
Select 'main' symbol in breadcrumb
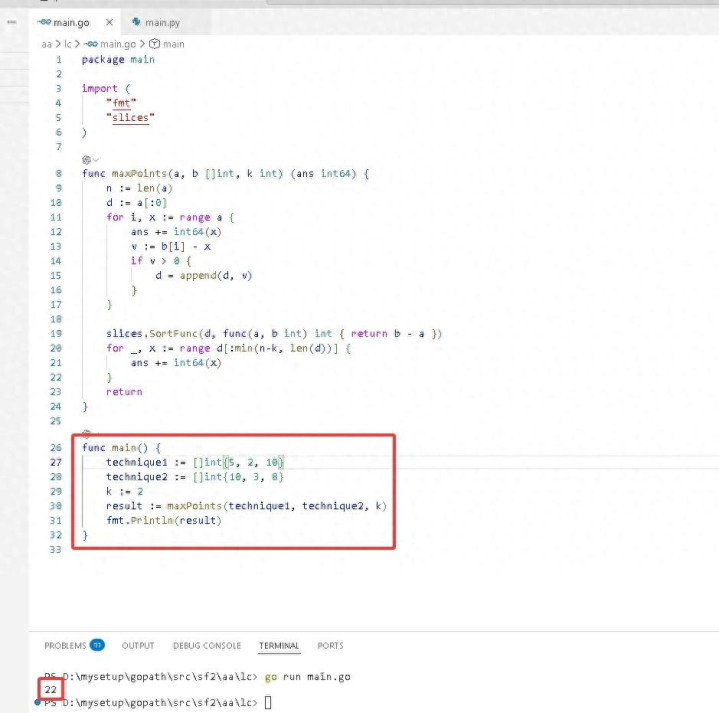(174, 44)
